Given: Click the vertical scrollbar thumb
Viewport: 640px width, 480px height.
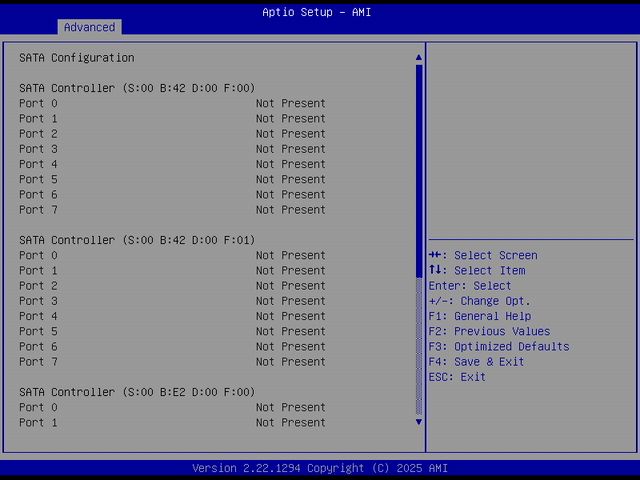Looking at the screenshot, I should point(419,171).
